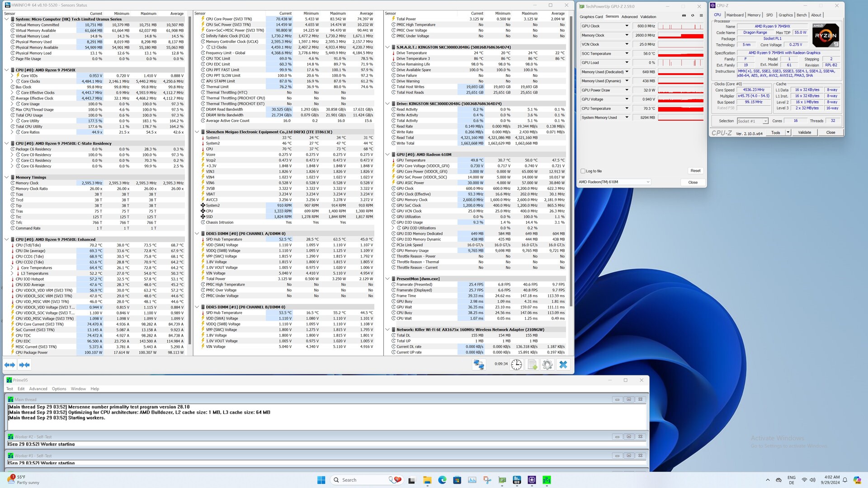
Task: Click the Validate button in CPU-Z
Action: [804, 132]
